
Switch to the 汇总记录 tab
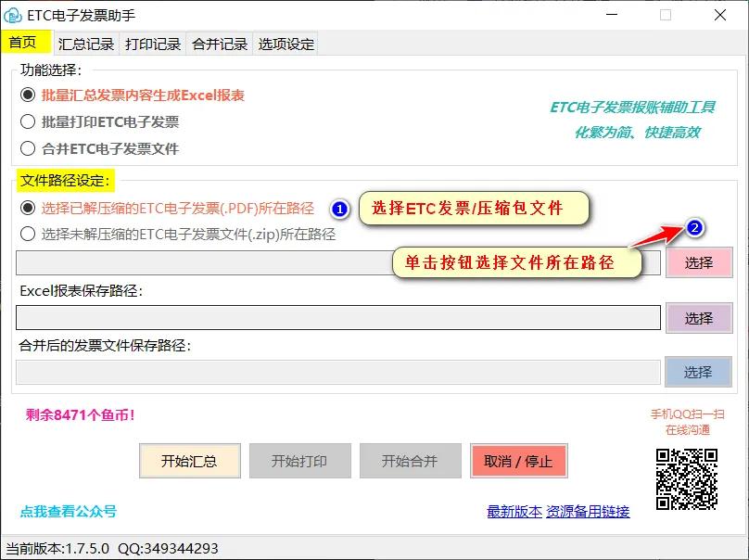86,44
